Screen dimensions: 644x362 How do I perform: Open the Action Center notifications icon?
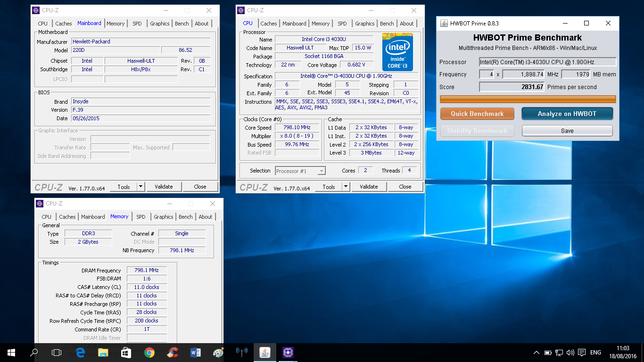(x=582, y=353)
